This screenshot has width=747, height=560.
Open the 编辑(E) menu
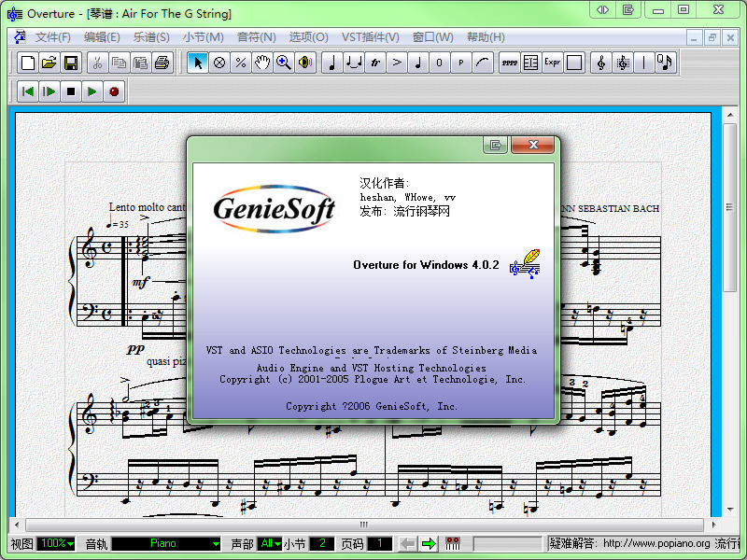point(102,37)
